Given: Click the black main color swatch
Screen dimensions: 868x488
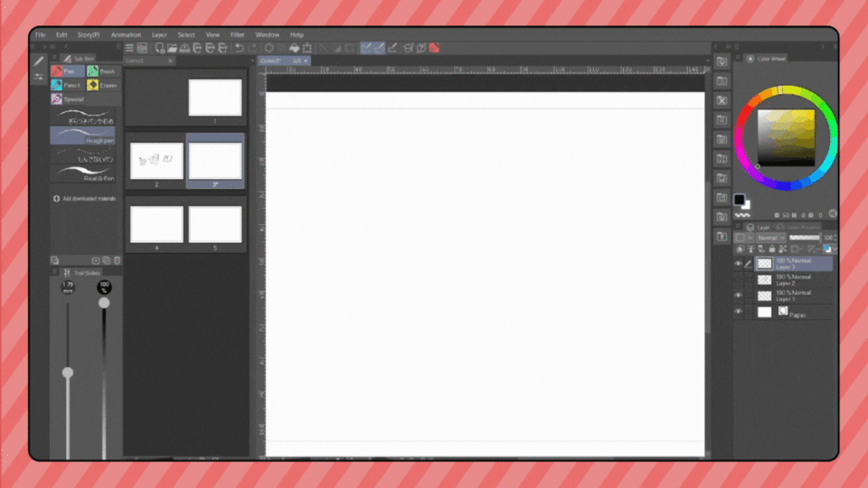Looking at the screenshot, I should click(739, 199).
